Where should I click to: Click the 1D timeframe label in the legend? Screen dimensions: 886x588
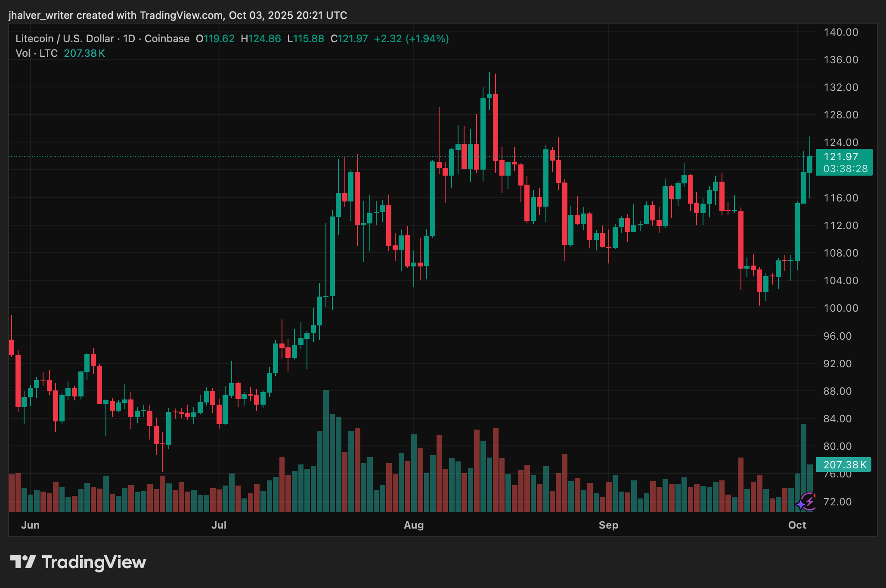coord(129,38)
